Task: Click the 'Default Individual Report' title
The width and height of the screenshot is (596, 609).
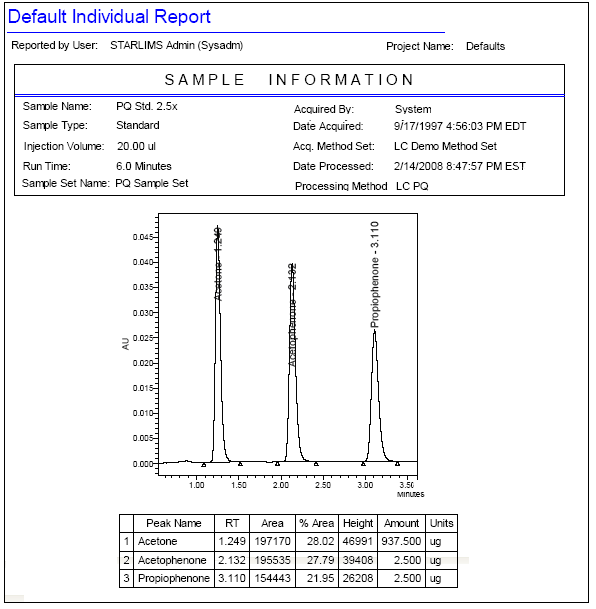Action: click(109, 17)
